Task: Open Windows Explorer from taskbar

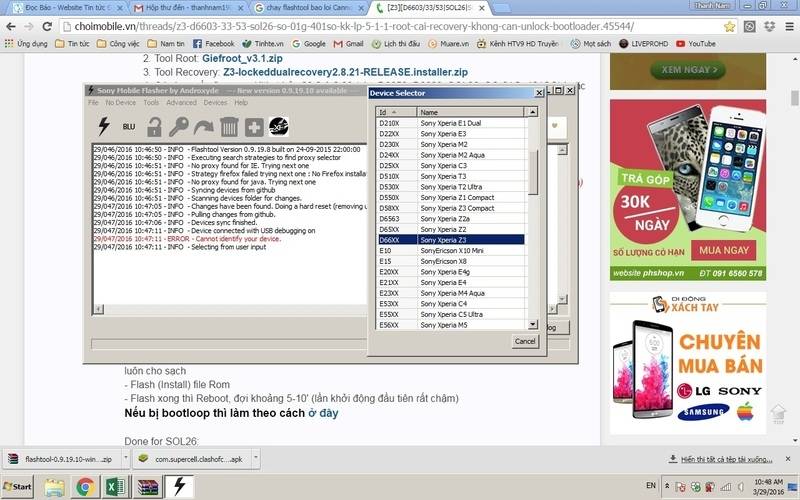Action: click(54, 487)
